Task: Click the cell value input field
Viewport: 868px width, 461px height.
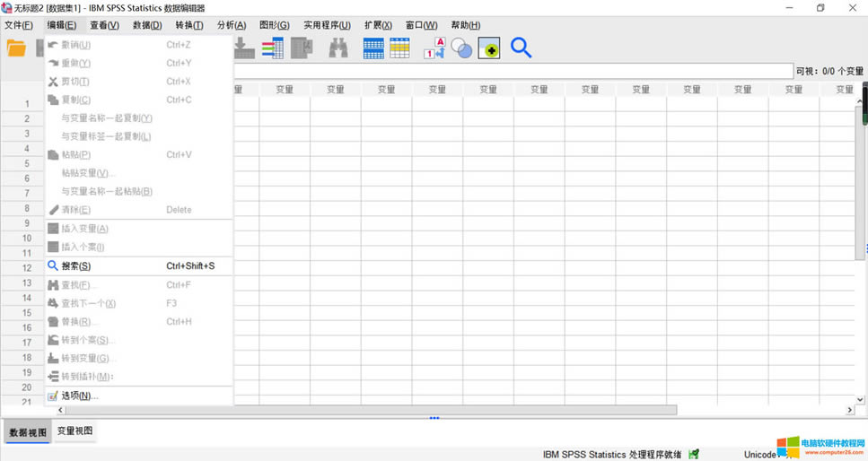Action: coord(512,71)
